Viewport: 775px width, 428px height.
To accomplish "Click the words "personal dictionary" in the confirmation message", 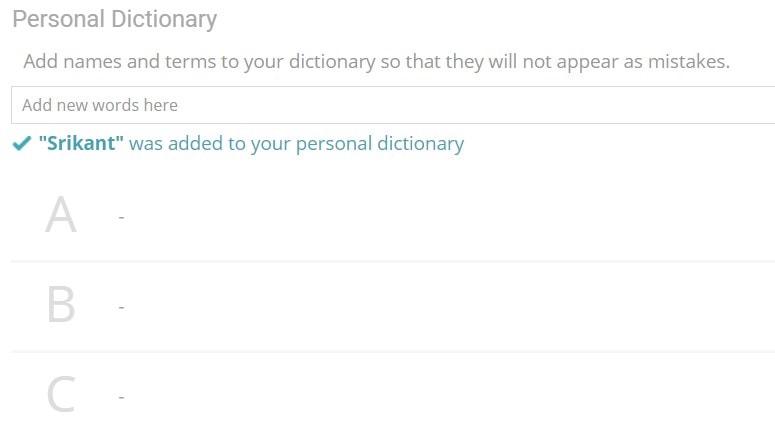I will 390,143.
